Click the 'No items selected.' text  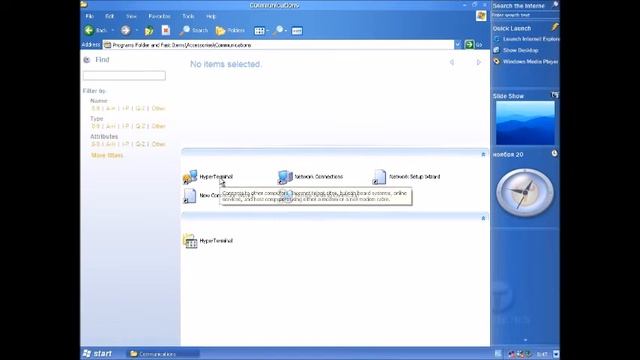tap(226, 64)
